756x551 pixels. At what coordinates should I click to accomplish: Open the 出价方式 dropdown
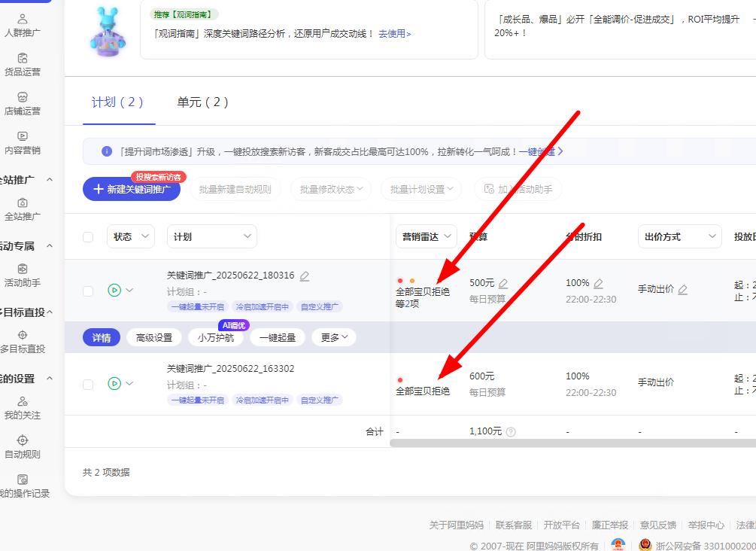point(680,236)
